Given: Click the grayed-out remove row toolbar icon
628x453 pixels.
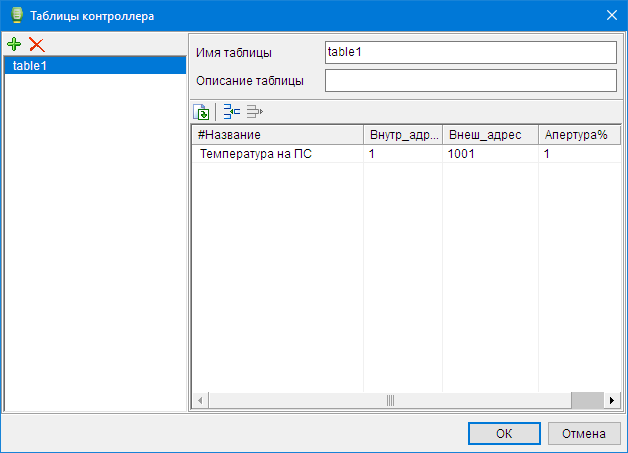Looking at the screenshot, I should tap(254, 112).
